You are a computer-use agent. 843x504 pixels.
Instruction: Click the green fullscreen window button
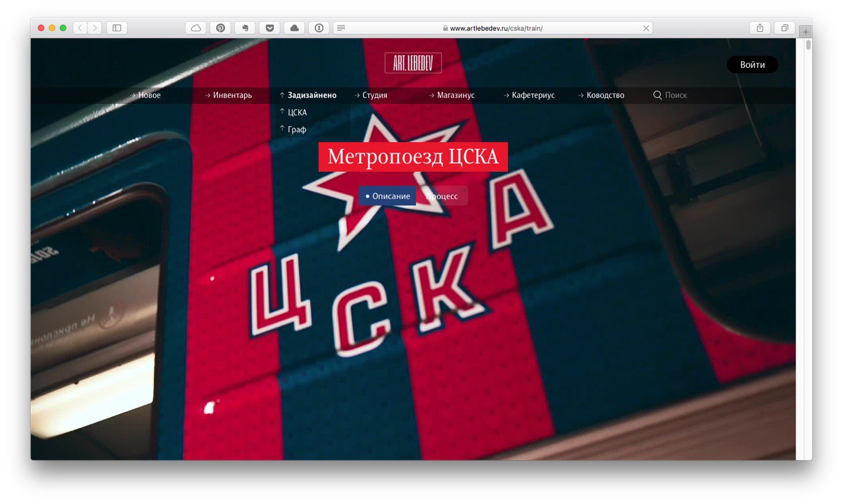[x=63, y=28]
